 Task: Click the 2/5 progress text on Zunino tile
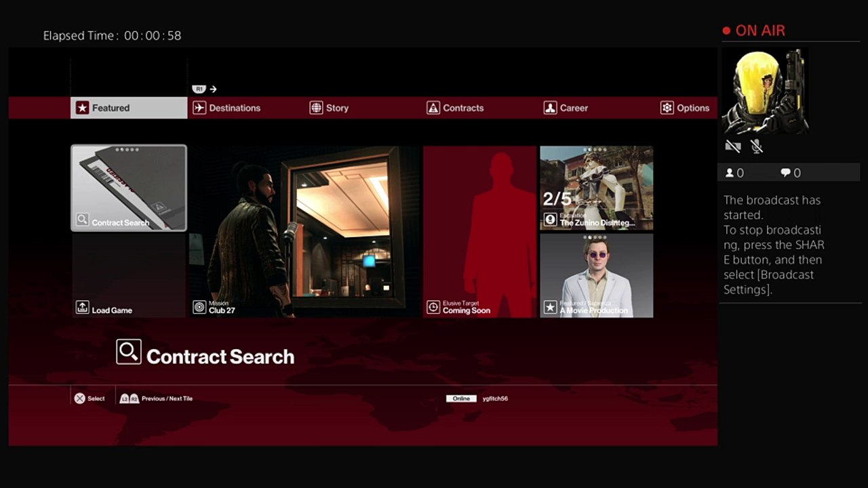[557, 199]
